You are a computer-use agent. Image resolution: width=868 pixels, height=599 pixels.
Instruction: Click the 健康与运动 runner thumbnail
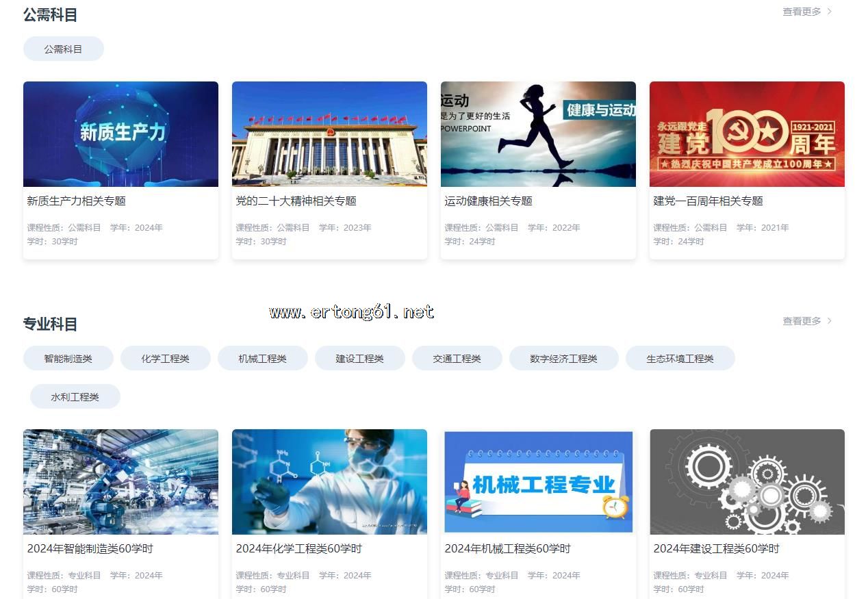click(x=538, y=134)
